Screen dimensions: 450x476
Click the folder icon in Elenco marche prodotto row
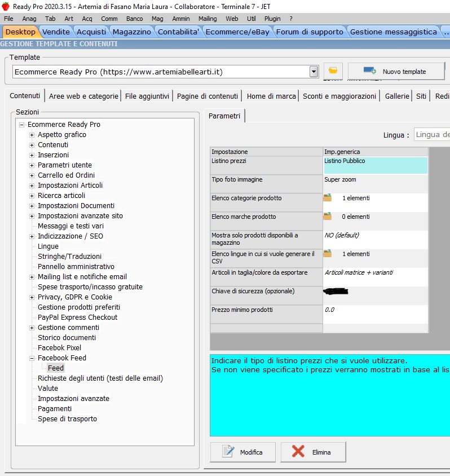[x=328, y=217]
